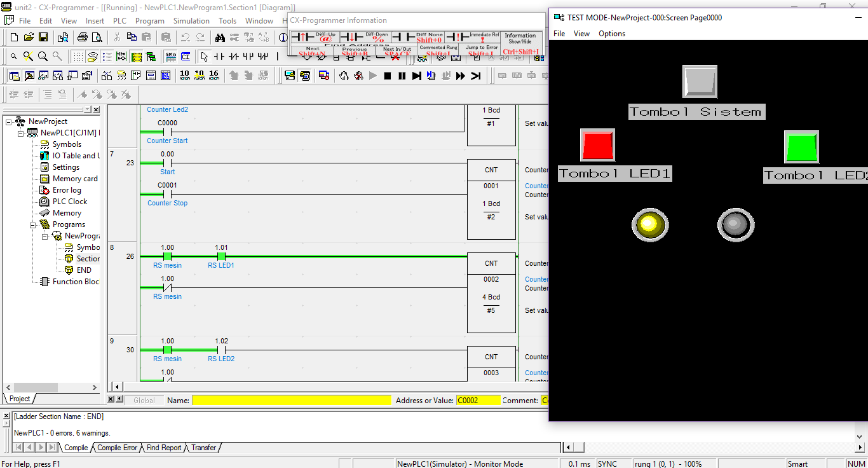Select the New Contact tool

point(220,57)
